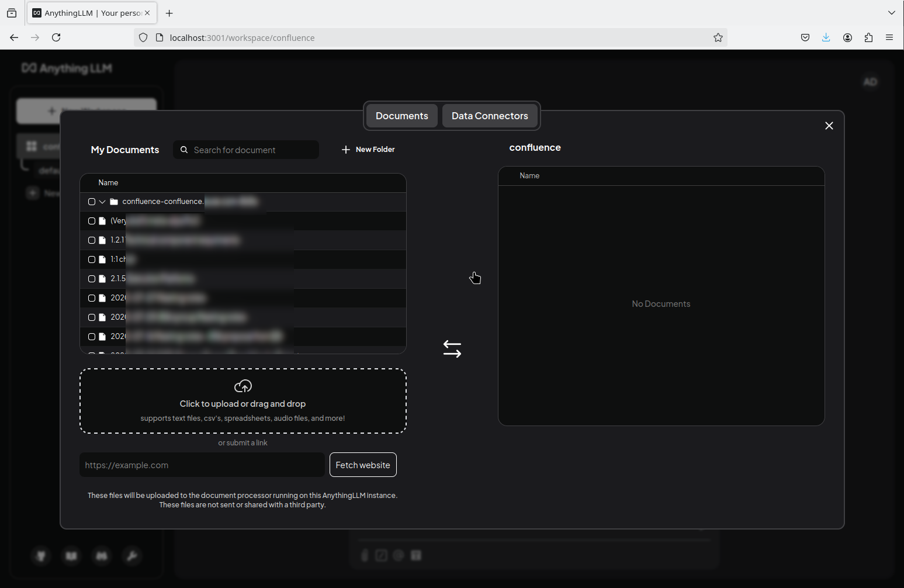This screenshot has height=588, width=904.
Task: Open the recent browsing tab icon
Action: pos(12,13)
